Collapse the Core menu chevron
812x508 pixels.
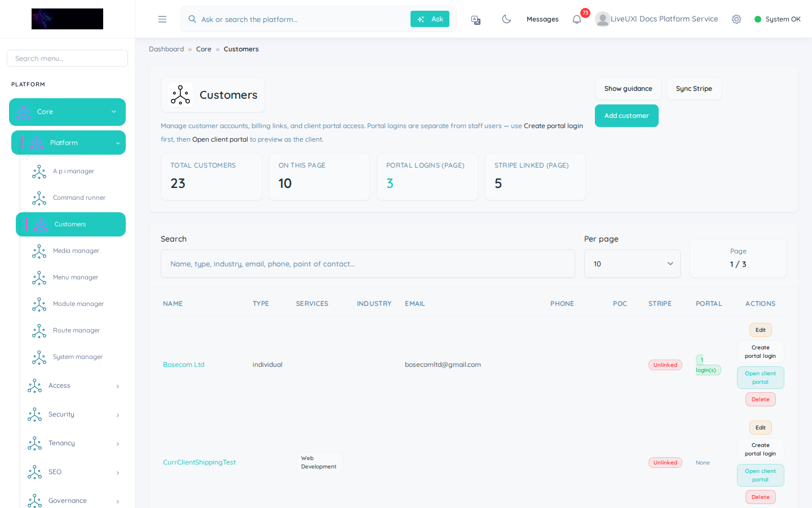pos(114,112)
